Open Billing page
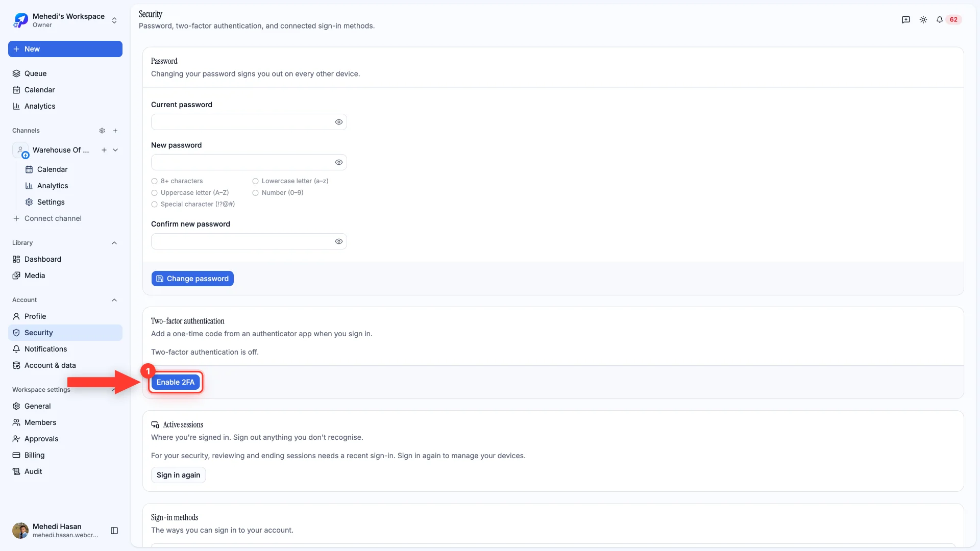Image resolution: width=980 pixels, height=551 pixels. click(65, 455)
